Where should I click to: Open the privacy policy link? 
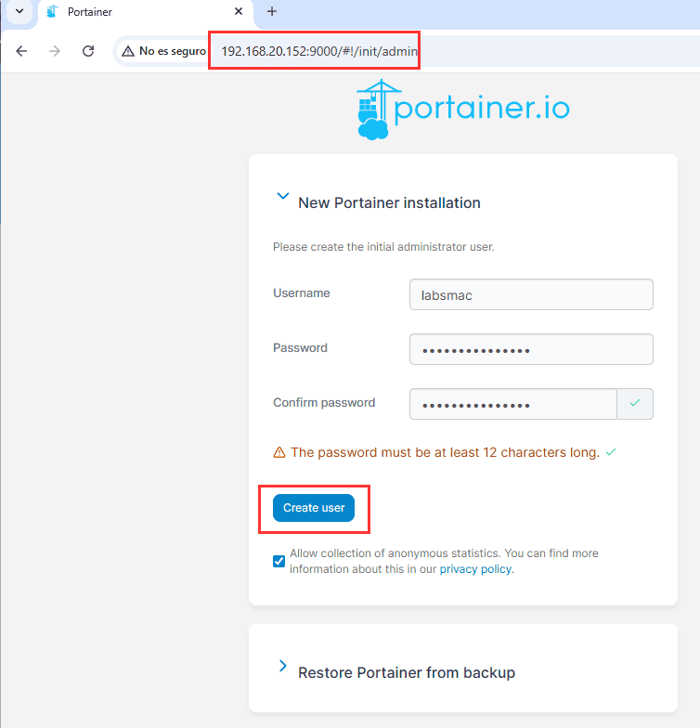click(475, 569)
